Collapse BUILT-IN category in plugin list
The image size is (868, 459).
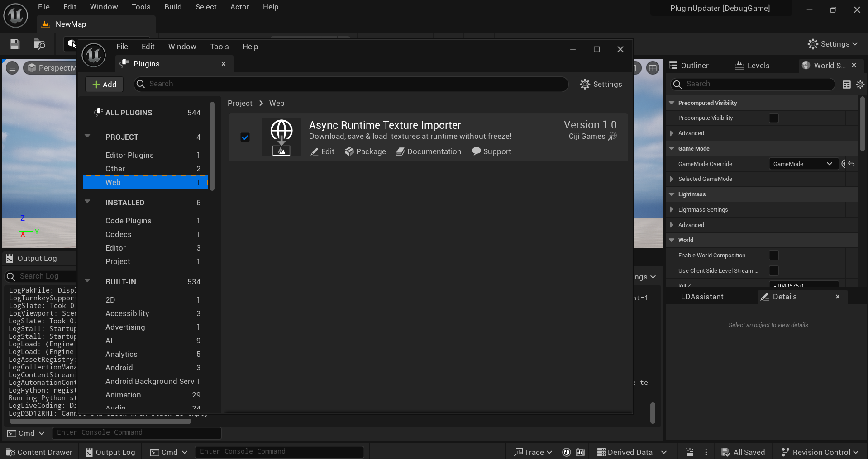(88, 281)
